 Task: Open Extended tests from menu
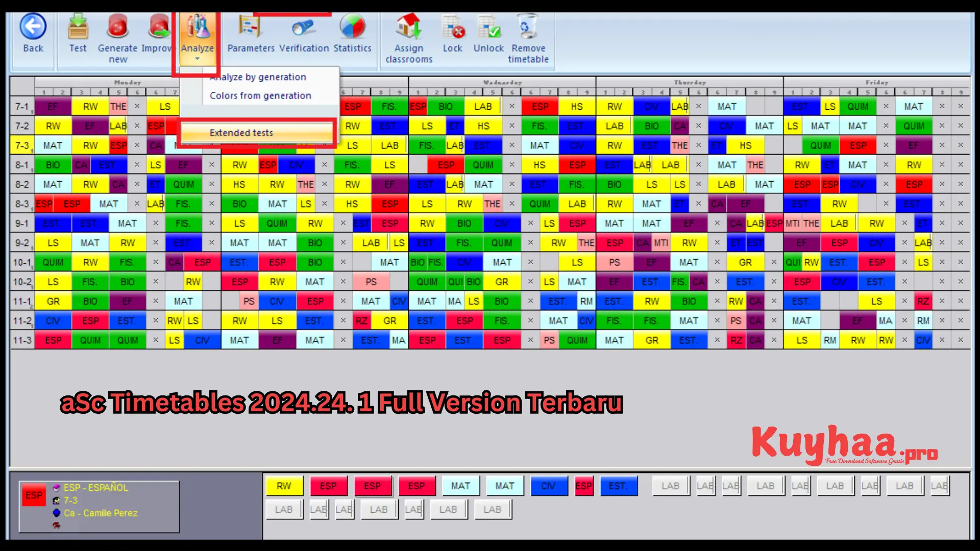point(257,133)
